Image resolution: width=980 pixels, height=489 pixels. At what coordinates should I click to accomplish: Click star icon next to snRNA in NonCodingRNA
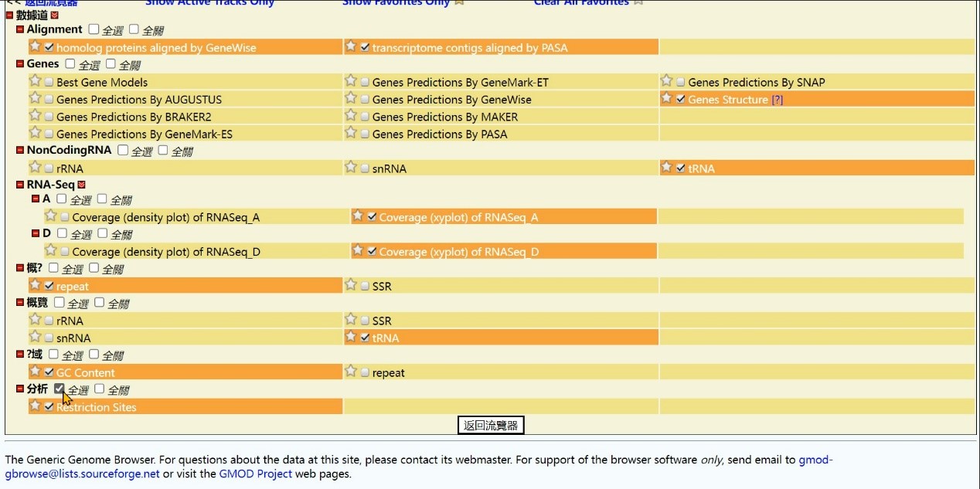pos(350,168)
